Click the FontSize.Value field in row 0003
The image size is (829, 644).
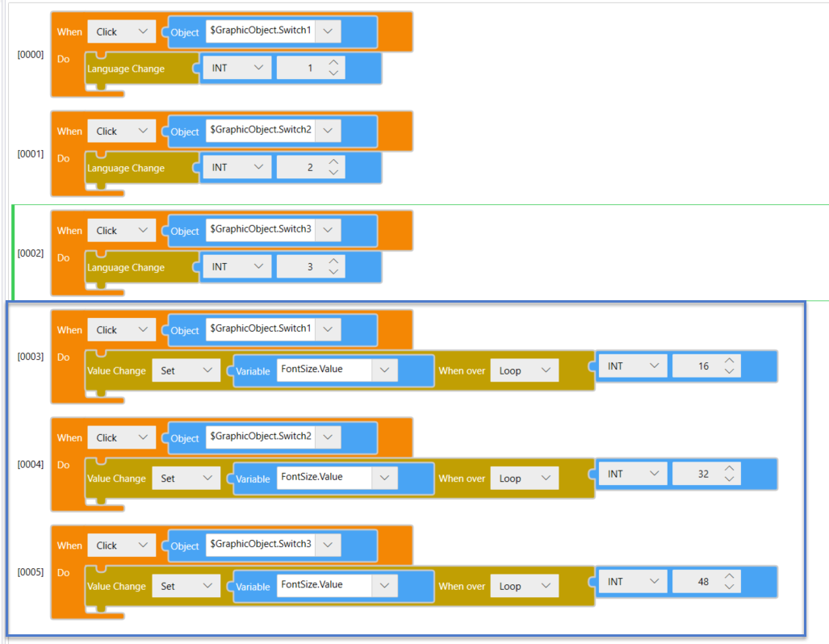pos(324,370)
